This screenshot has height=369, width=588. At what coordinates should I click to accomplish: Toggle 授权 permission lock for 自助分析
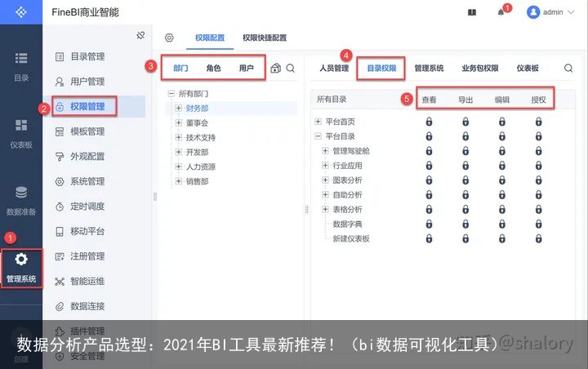point(538,194)
